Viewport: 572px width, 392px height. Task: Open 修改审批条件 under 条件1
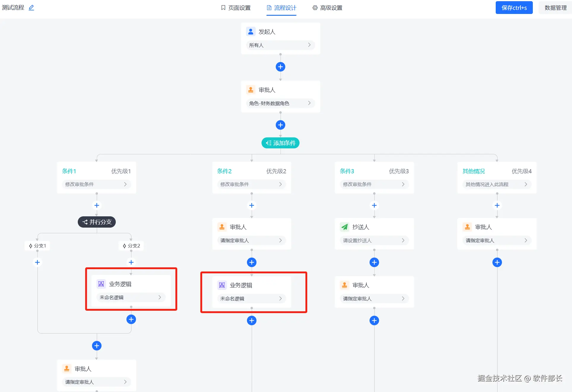(x=96, y=184)
